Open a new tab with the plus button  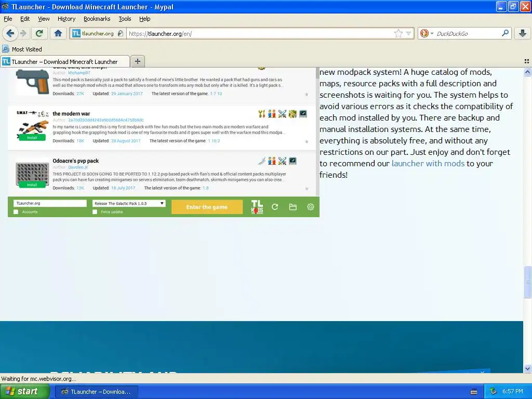tap(137, 61)
